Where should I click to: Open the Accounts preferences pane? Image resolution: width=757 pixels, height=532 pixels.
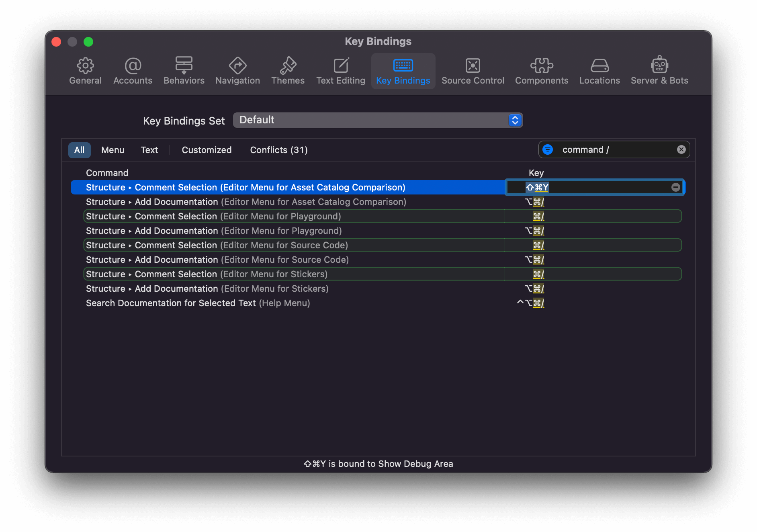[x=133, y=71]
